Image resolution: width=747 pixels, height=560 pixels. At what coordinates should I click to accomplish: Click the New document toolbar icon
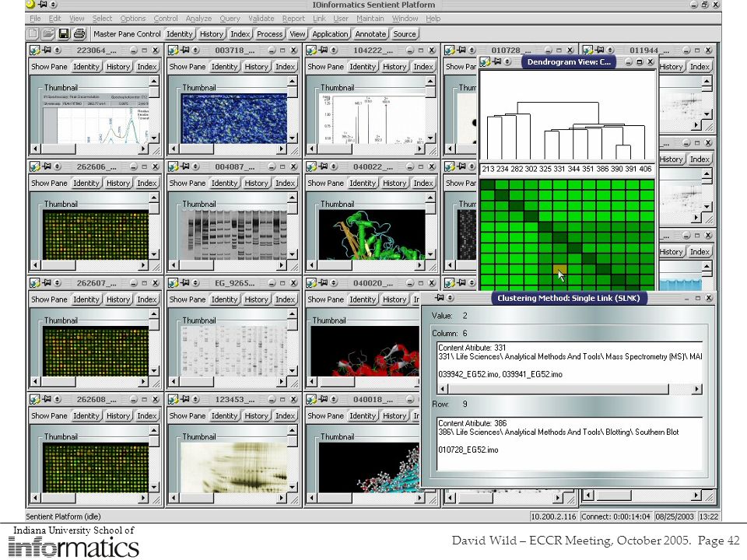click(33, 33)
